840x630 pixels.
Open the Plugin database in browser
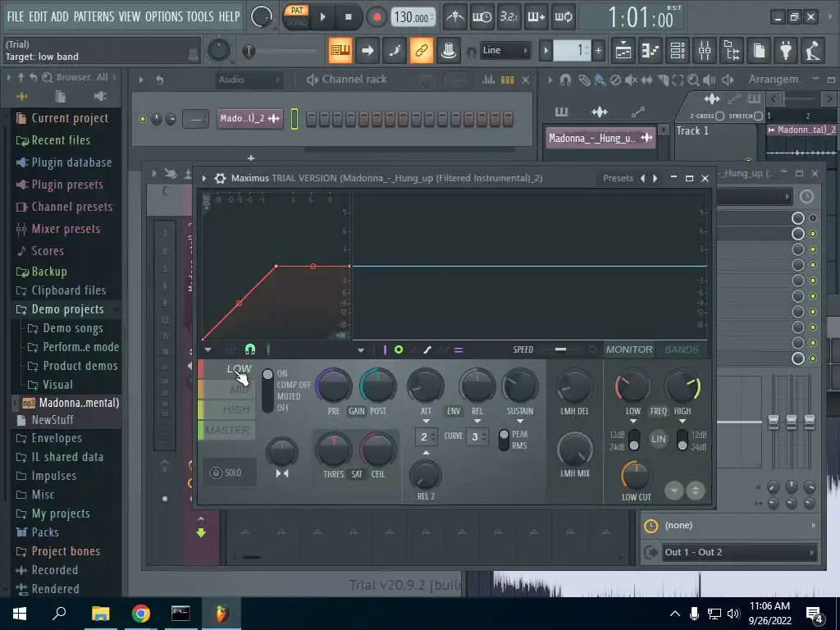pos(64,162)
